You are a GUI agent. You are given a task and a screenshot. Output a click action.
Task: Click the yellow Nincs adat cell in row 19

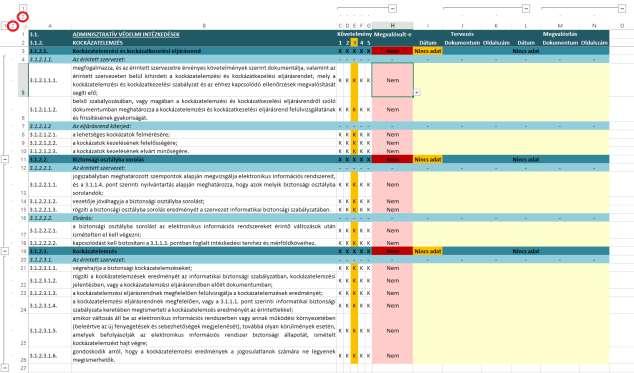point(428,251)
